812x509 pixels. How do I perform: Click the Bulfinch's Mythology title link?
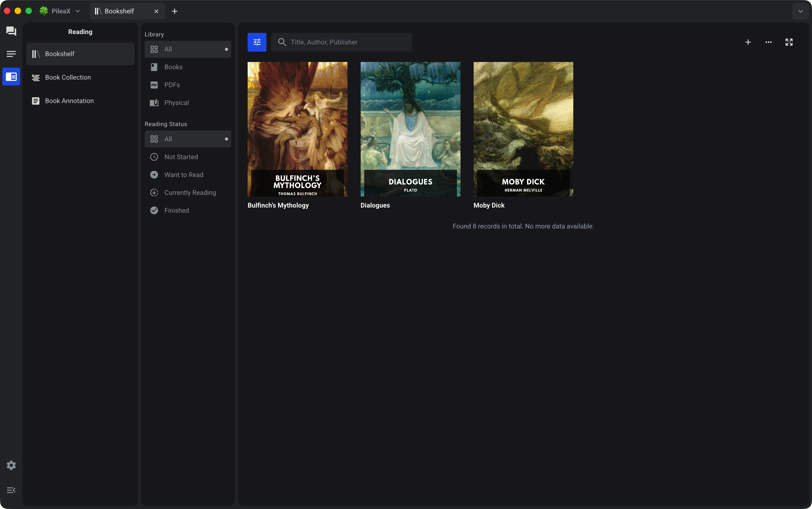[278, 205]
